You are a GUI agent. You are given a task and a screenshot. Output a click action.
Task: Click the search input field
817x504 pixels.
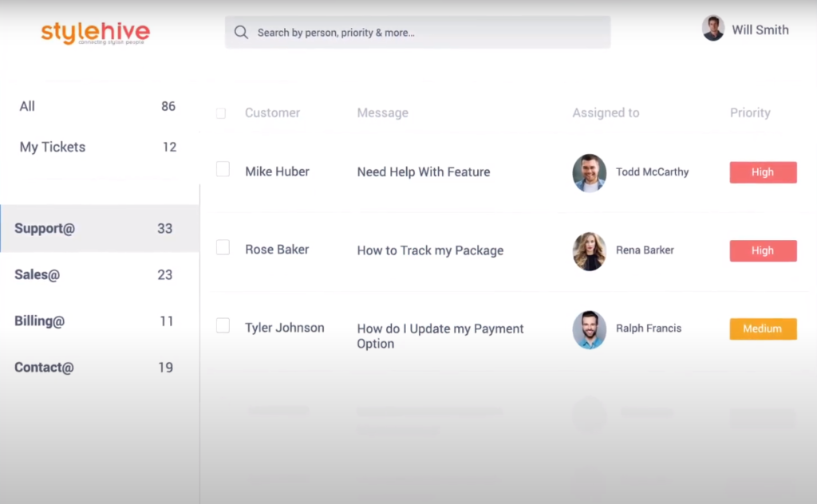point(415,32)
